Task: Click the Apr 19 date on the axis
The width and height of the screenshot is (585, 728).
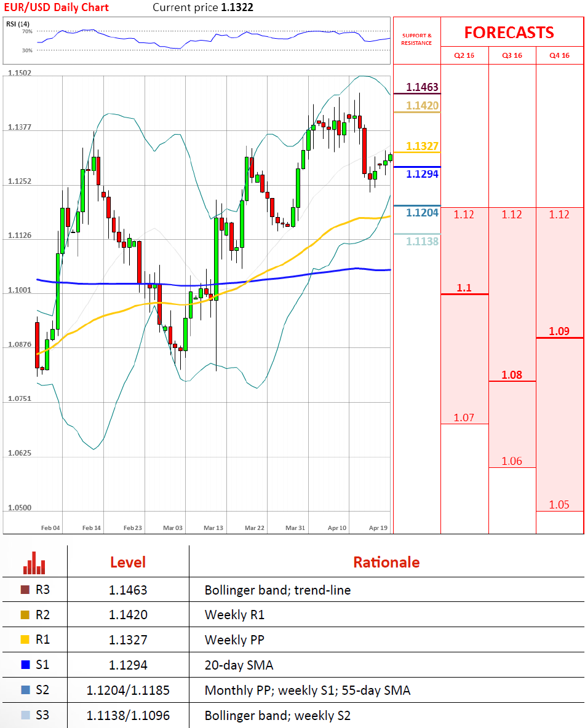Action: 378,528
